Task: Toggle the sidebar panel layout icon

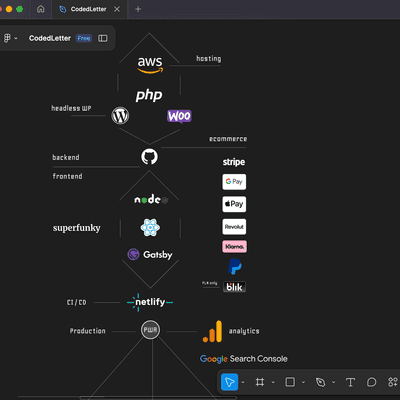Action: click(103, 38)
